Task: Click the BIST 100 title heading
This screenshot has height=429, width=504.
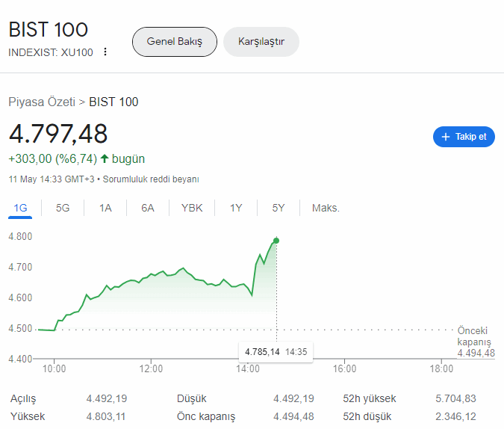Action: [49, 30]
